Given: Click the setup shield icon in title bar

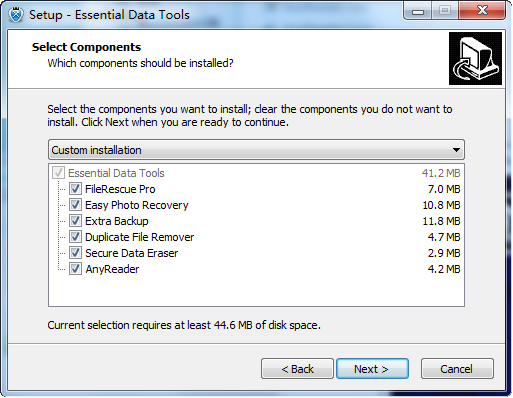Looking at the screenshot, I should click(16, 15).
